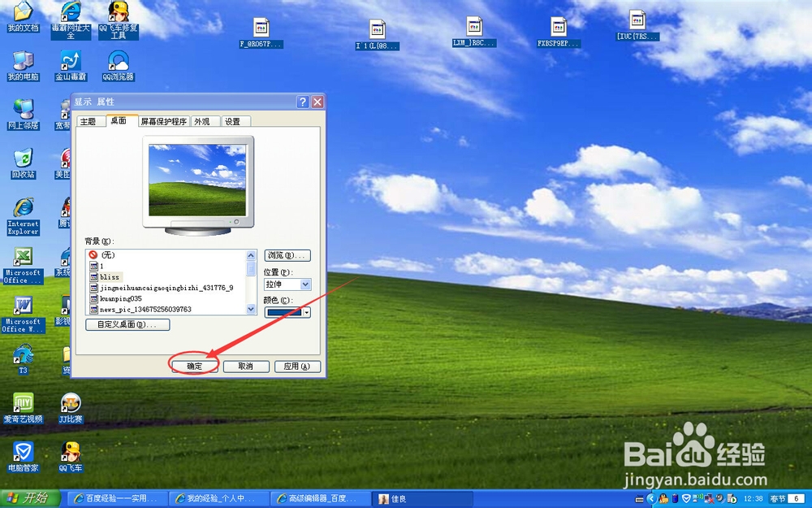
Task: Click the wireless network tray icon
Action: [698, 498]
